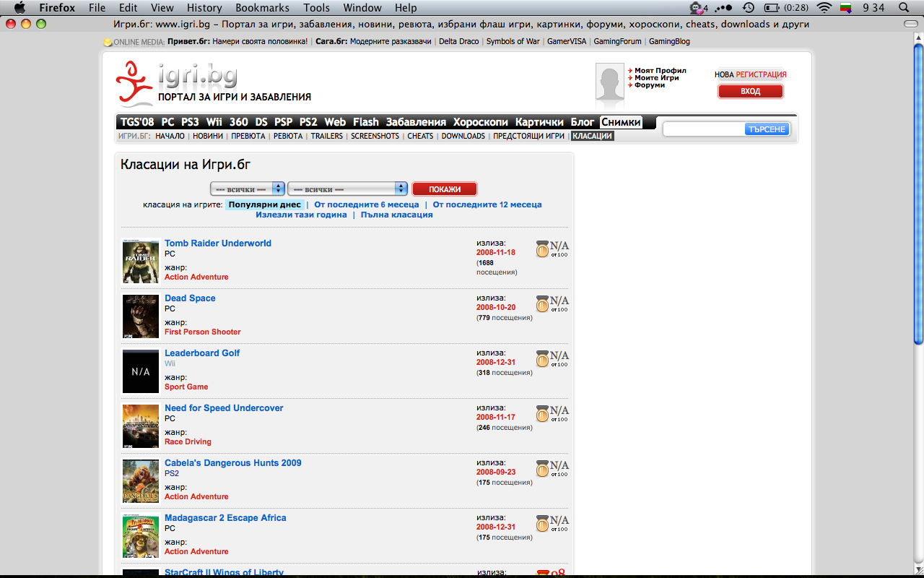
Task: Open the first '--- всички ---' dropdown
Action: 248,189
